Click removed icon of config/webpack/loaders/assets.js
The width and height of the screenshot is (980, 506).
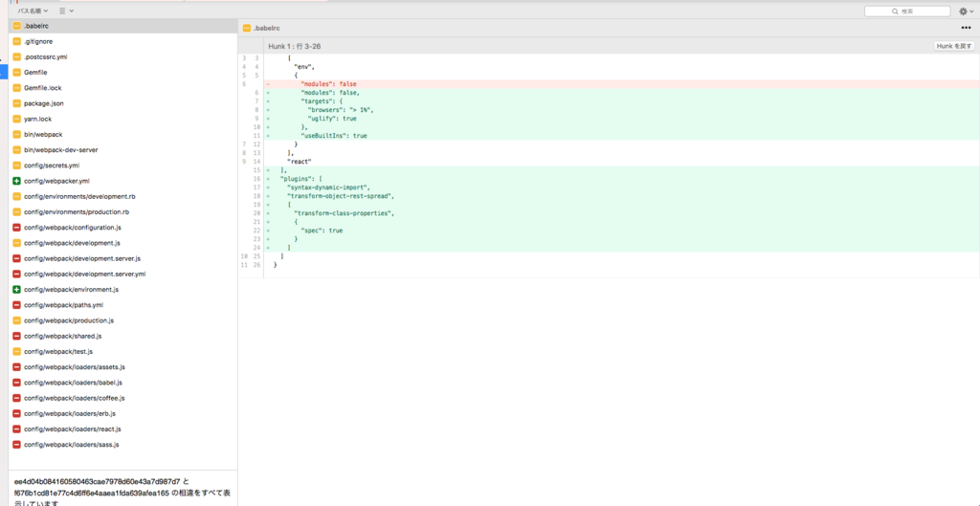(17, 366)
